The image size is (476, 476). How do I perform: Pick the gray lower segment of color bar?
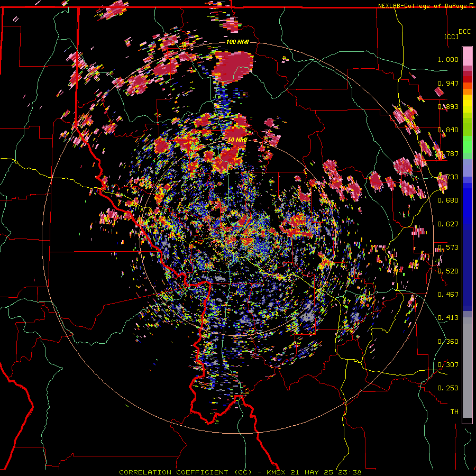coord(467,368)
